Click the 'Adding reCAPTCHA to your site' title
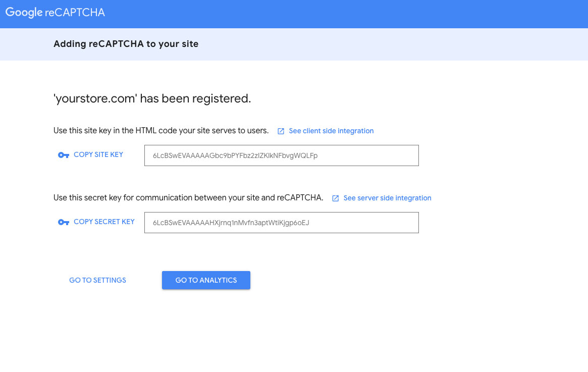The image size is (588, 372). 126,44
